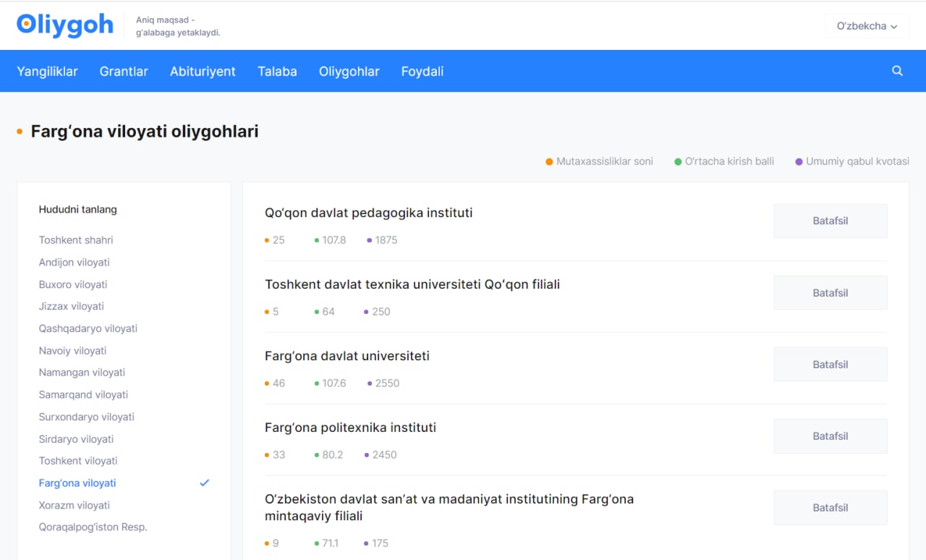Viewport: 926px width, 560px height.
Task: Click specialties count 33 for Farg'ona politexnika
Action: pos(279,455)
